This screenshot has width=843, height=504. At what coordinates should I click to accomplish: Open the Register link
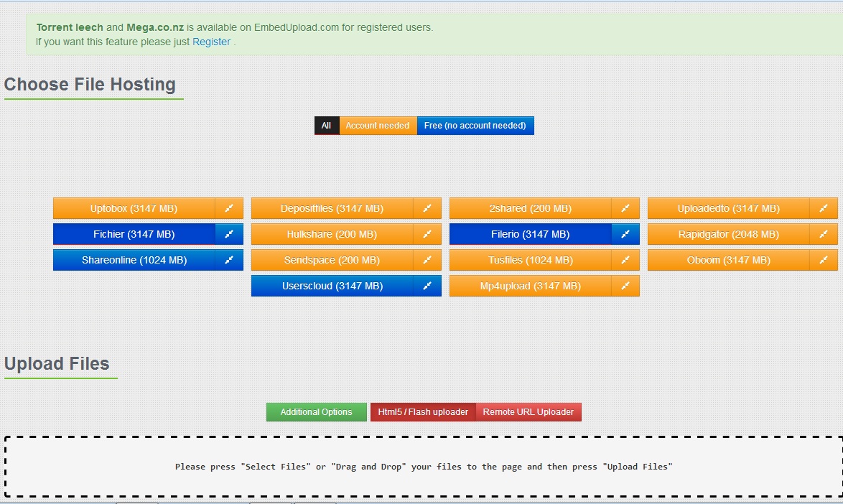[x=211, y=42]
